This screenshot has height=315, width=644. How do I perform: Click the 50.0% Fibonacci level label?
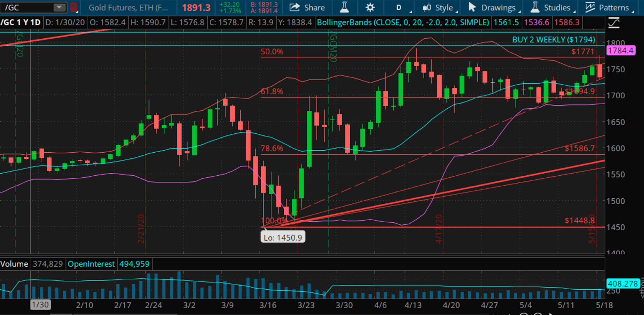272,52
